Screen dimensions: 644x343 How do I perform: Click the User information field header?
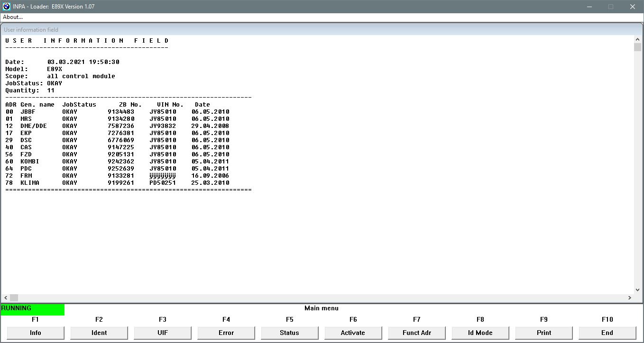[31, 30]
